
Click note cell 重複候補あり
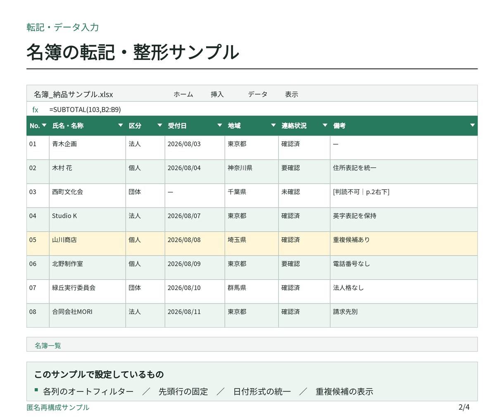click(404, 243)
